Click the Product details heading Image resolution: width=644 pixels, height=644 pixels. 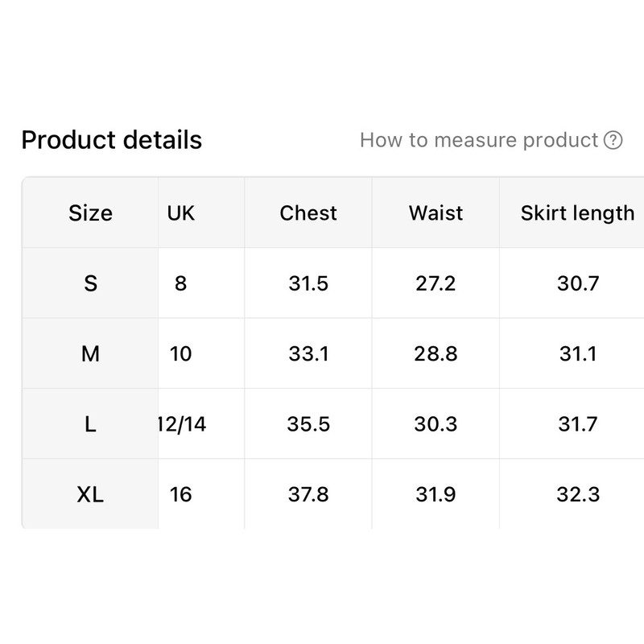pos(114,139)
